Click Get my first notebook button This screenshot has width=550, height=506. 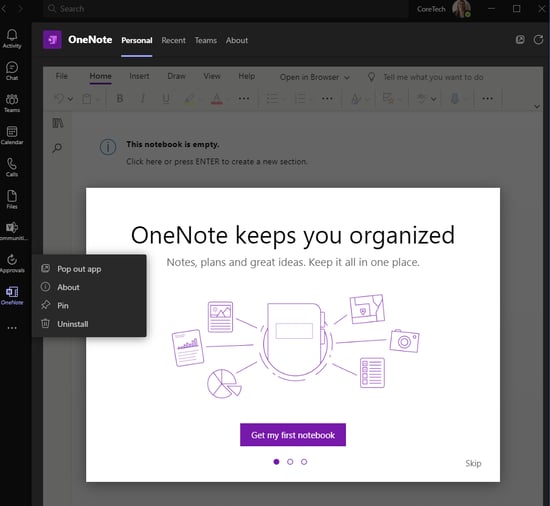(293, 435)
